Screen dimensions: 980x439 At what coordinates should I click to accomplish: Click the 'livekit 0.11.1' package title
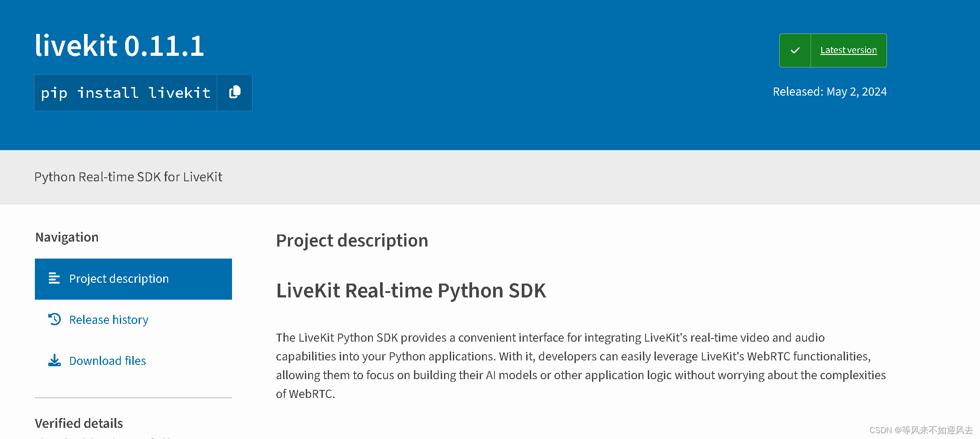[x=119, y=46]
